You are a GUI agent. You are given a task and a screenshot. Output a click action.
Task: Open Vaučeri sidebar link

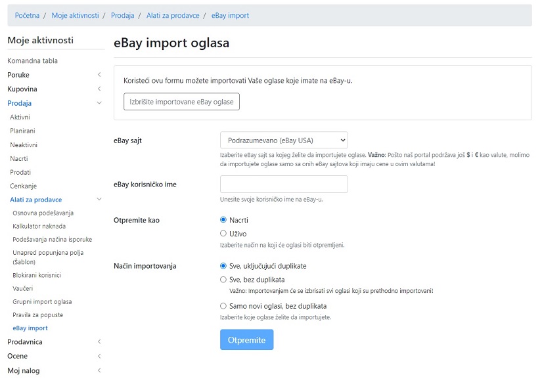(x=23, y=288)
